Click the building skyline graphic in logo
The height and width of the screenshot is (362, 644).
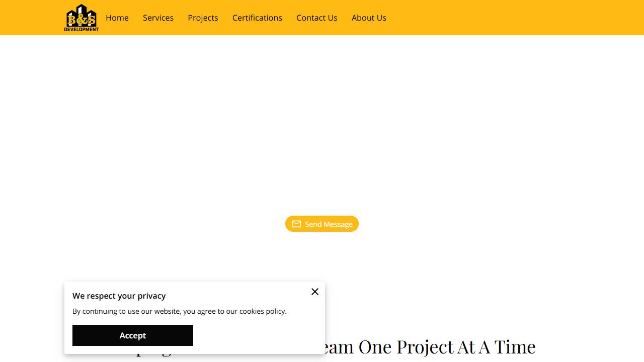coord(82,10)
